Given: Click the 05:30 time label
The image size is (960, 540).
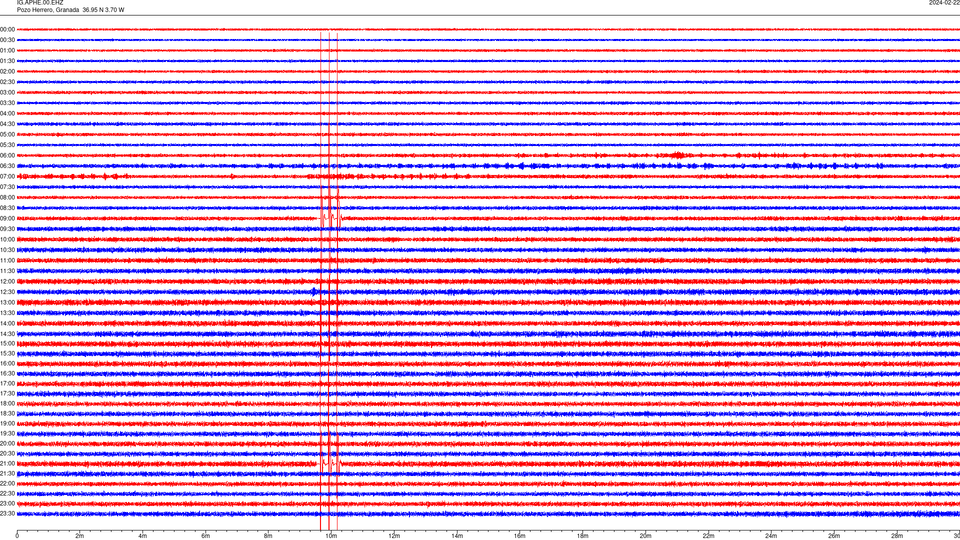Looking at the screenshot, I should (7, 144).
